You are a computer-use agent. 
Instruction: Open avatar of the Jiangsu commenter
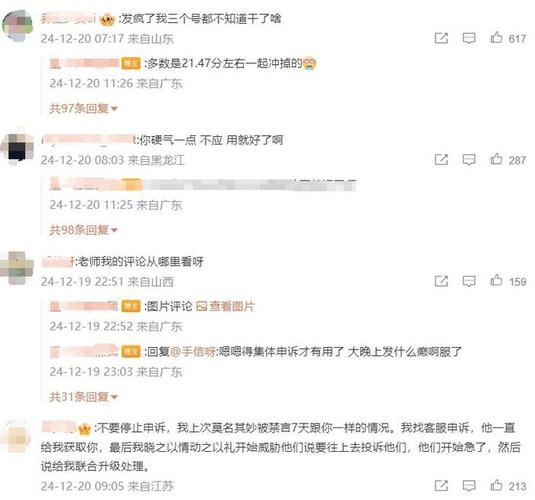pyautogui.click(x=17, y=437)
